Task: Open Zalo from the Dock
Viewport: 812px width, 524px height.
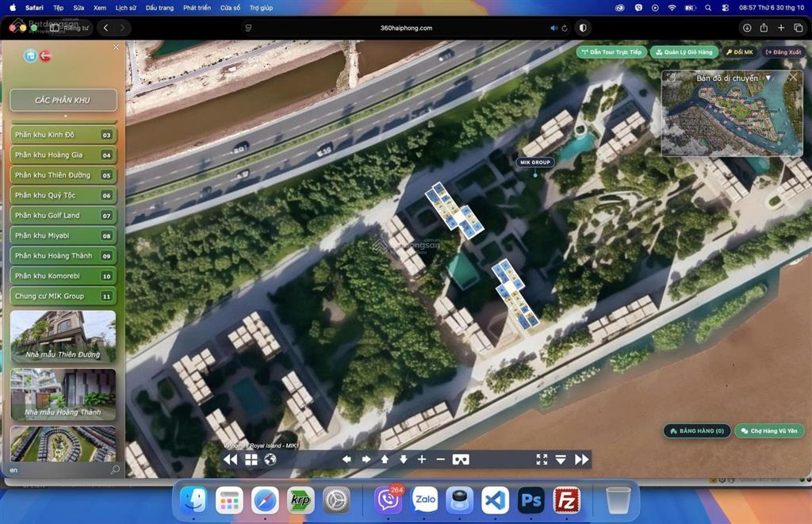Action: pyautogui.click(x=425, y=500)
